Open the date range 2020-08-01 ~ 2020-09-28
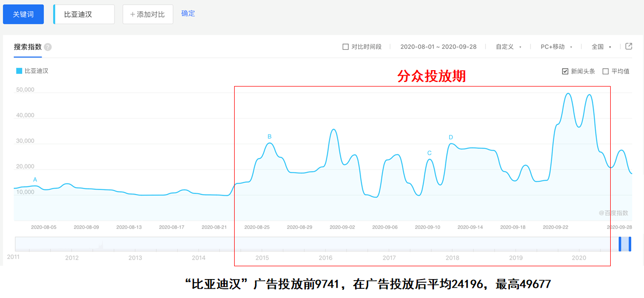Screen dimensions: 644x298 pos(439,47)
